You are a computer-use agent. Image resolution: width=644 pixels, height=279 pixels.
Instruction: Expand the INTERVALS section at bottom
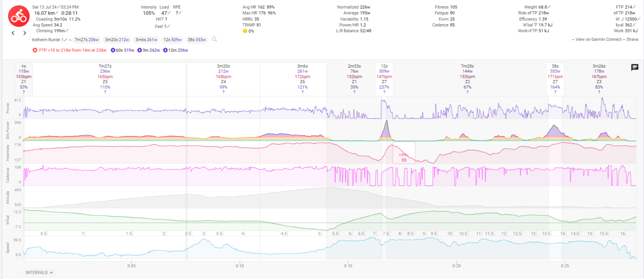[x=39, y=273]
